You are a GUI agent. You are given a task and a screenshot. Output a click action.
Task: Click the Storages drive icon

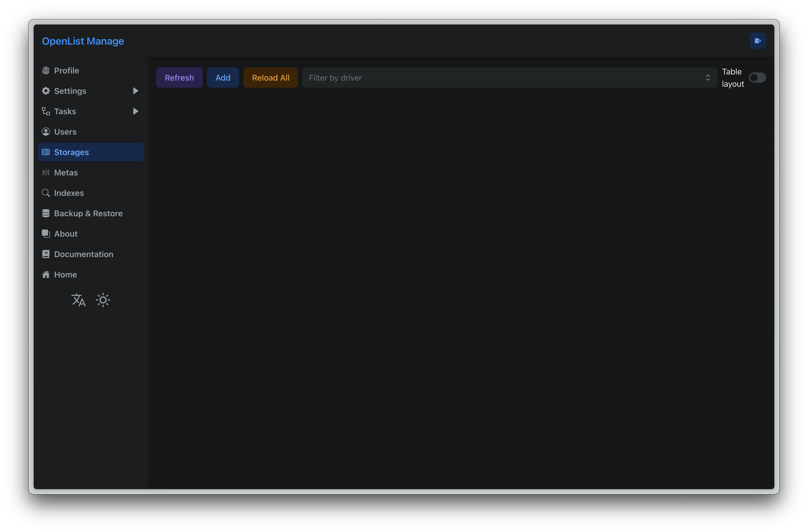tap(46, 152)
